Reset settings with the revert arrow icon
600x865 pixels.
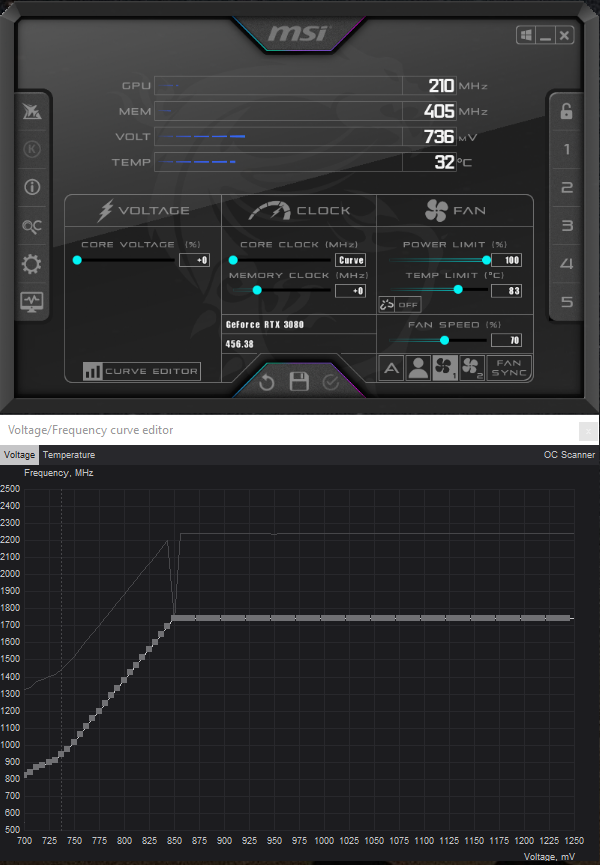[x=267, y=382]
